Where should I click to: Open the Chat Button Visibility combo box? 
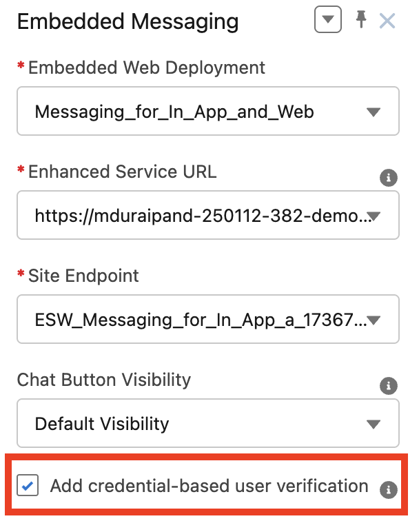(x=193, y=422)
